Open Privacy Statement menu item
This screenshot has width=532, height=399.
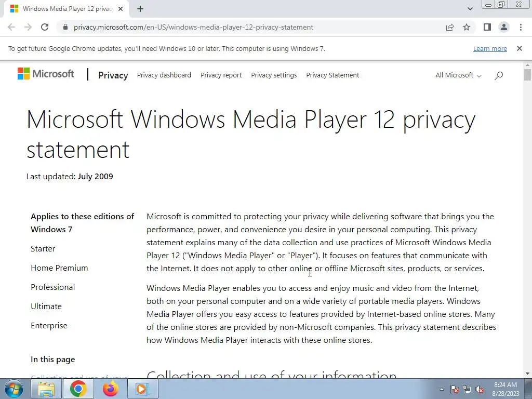(332, 75)
